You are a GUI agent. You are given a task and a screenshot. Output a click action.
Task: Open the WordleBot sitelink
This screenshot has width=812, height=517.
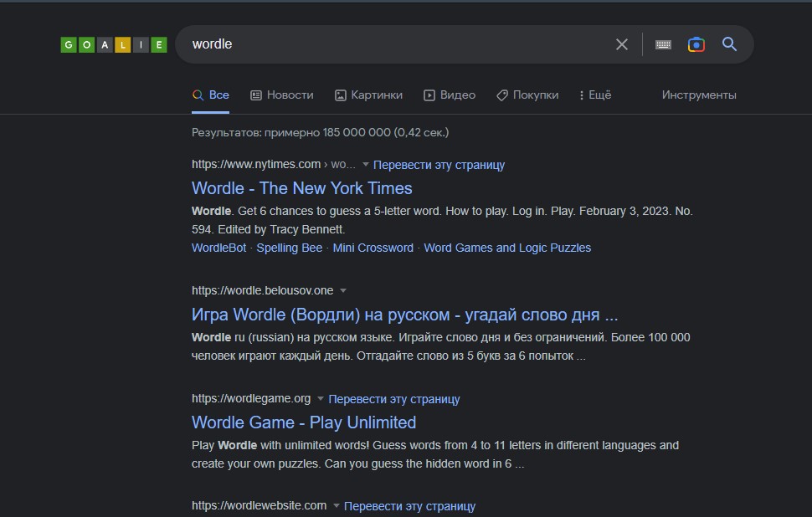pos(218,248)
